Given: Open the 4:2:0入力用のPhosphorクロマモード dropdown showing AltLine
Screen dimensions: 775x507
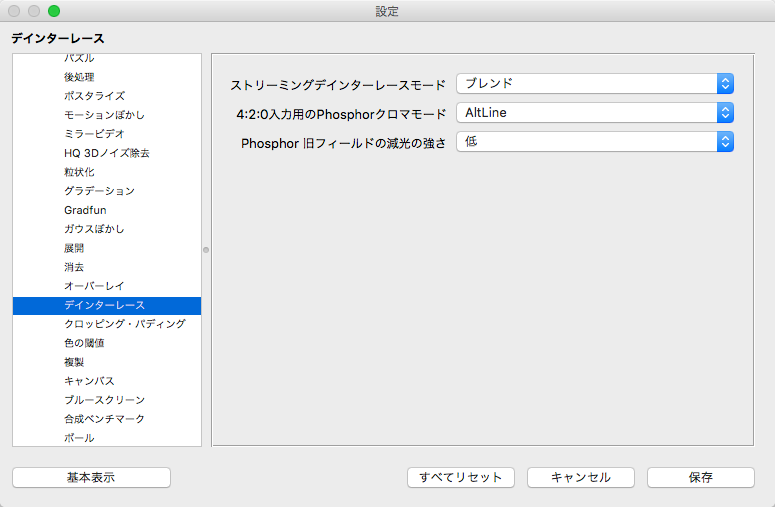Looking at the screenshot, I should tap(595, 113).
